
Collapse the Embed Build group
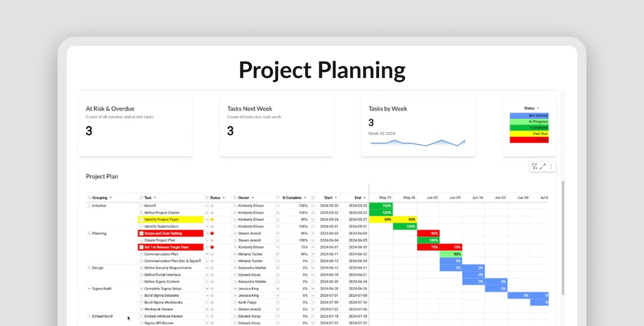click(x=89, y=316)
